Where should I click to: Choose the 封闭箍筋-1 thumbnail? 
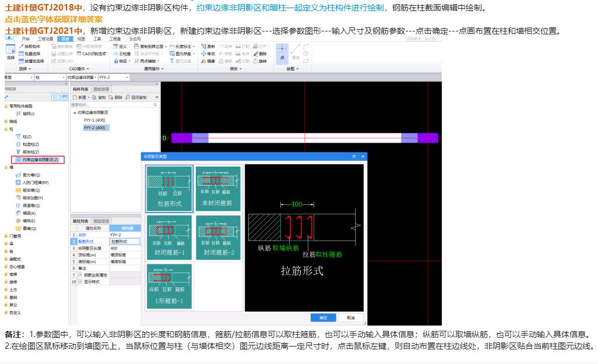click(x=170, y=238)
